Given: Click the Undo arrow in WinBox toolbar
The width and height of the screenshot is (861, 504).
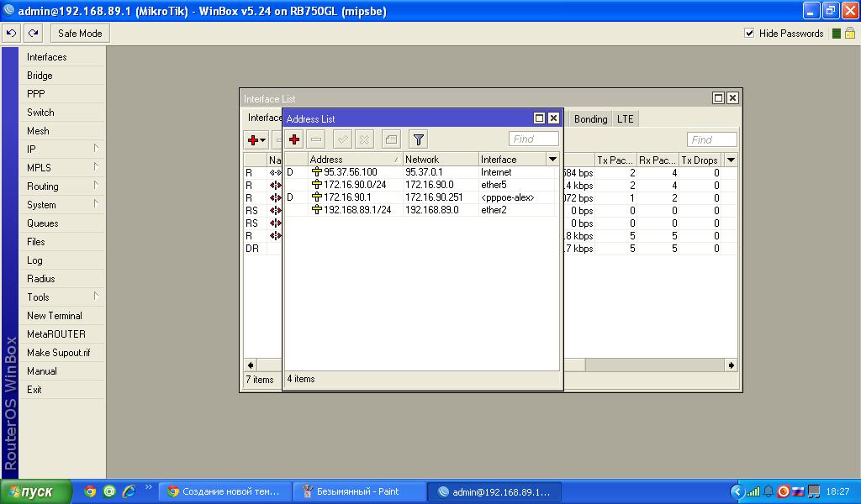Looking at the screenshot, I should 11,34.
